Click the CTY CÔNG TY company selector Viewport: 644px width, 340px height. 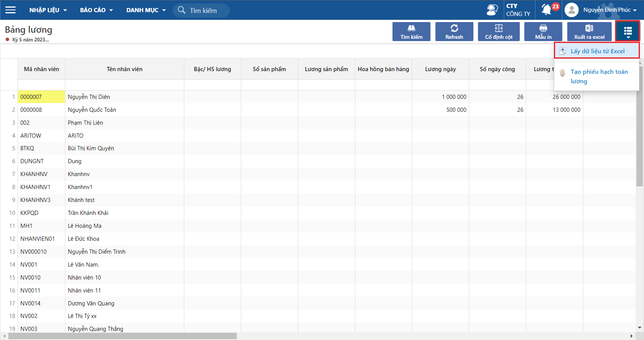[518, 10]
